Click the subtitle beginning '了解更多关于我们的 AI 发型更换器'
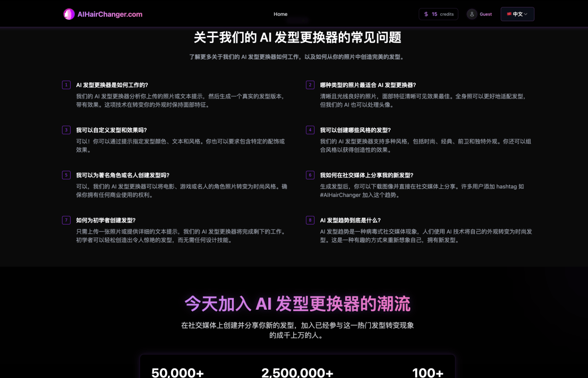The width and height of the screenshot is (588, 378). (297, 57)
